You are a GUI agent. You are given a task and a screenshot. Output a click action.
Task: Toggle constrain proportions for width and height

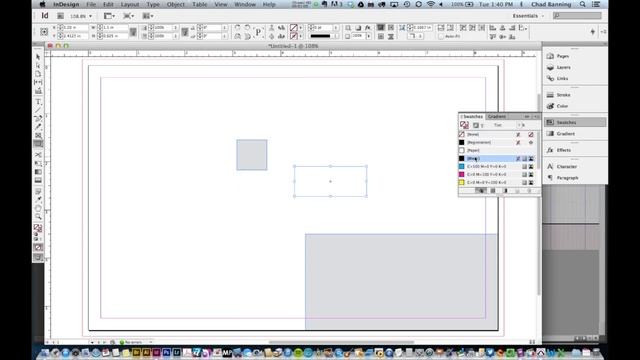tap(133, 31)
